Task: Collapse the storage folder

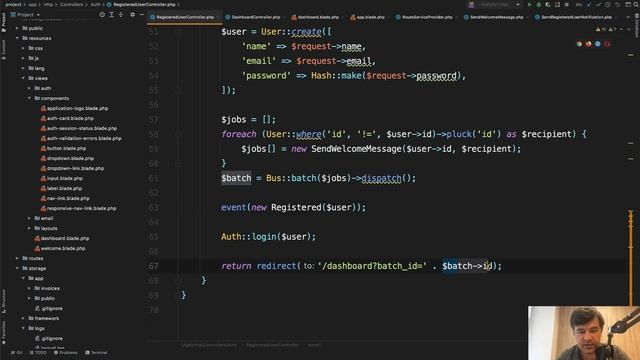Action: pos(17,268)
